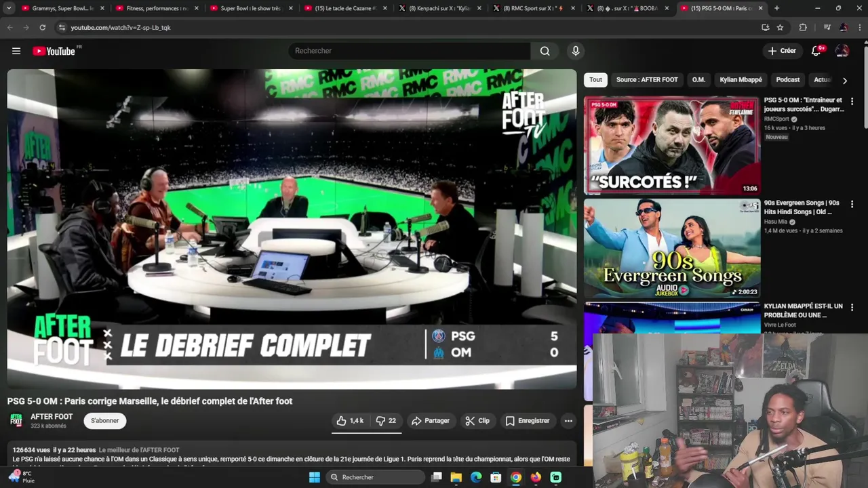868x488 pixels.
Task: Open "KYLIAN MBAPPÉ EST-IL UN PROBLÈME" title
Action: (x=804, y=310)
